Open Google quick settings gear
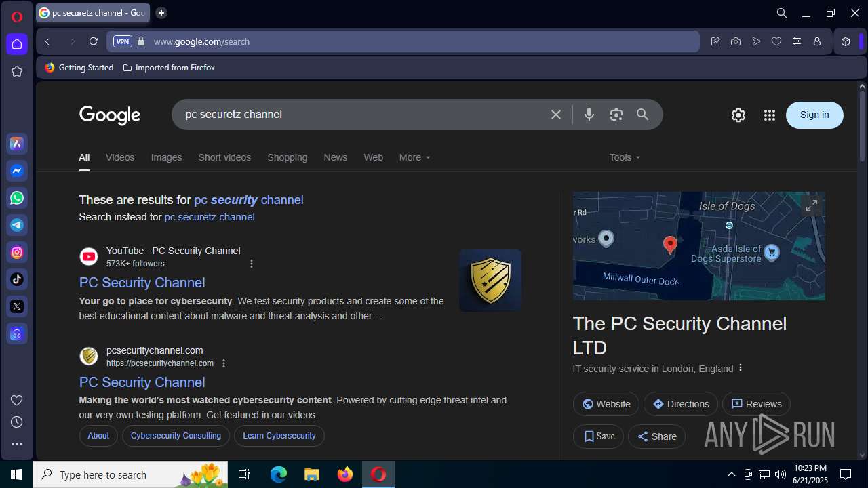 coord(738,115)
